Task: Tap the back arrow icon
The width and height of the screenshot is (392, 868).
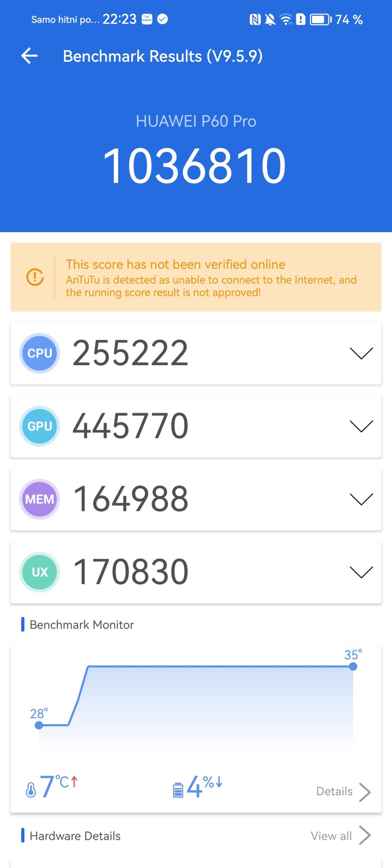Action: (x=29, y=56)
